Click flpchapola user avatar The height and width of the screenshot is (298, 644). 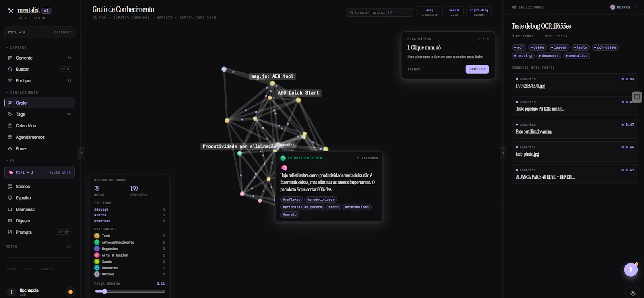pyautogui.click(x=12, y=292)
